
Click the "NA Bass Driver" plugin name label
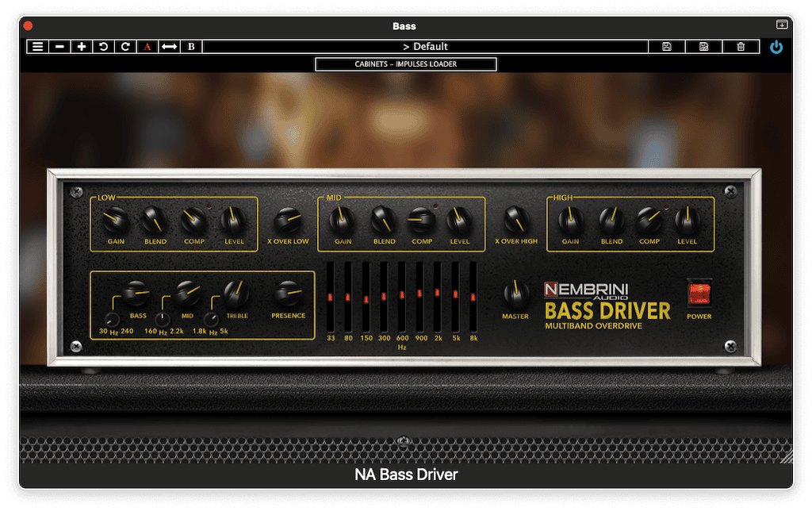406,474
